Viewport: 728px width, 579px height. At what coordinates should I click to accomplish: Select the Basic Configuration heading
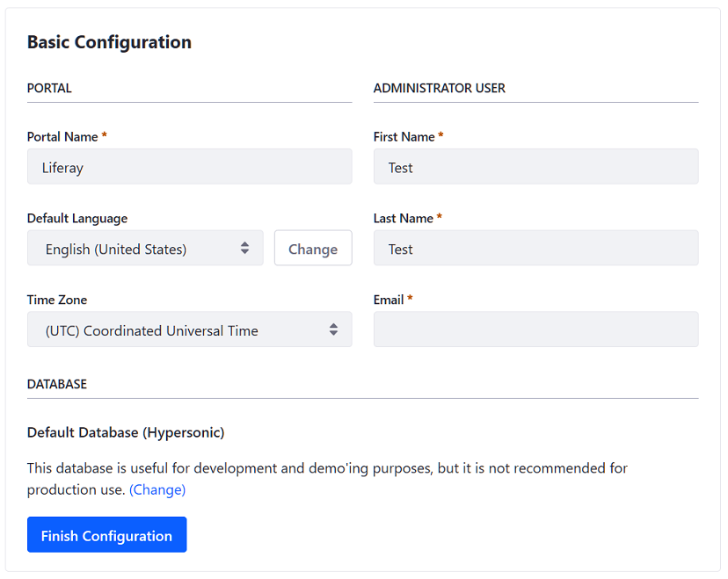[x=109, y=42]
